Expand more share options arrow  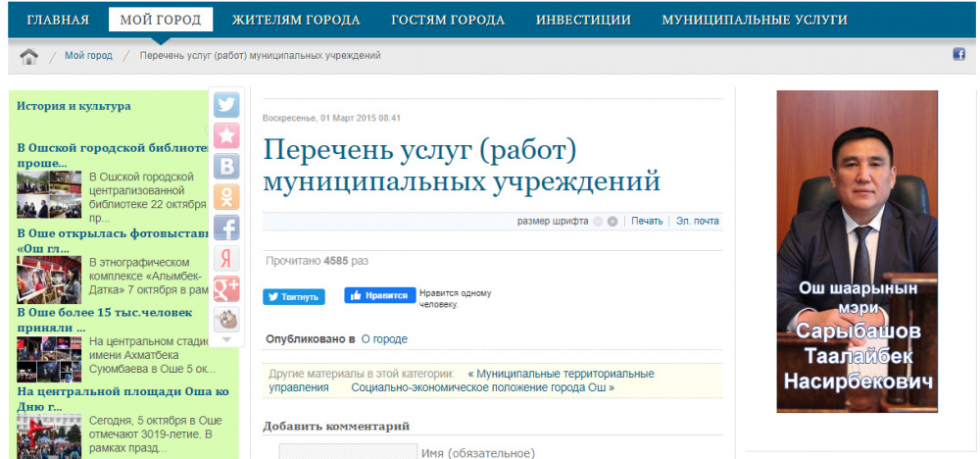[227, 339]
